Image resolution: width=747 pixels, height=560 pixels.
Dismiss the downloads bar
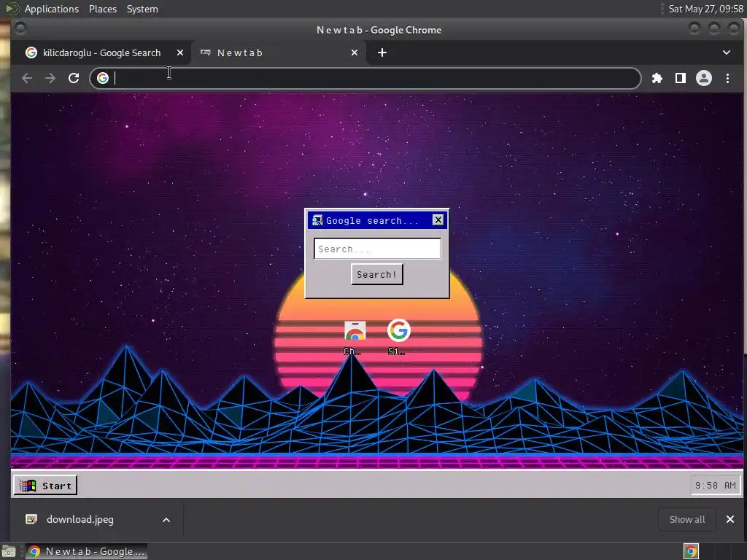[x=729, y=519]
